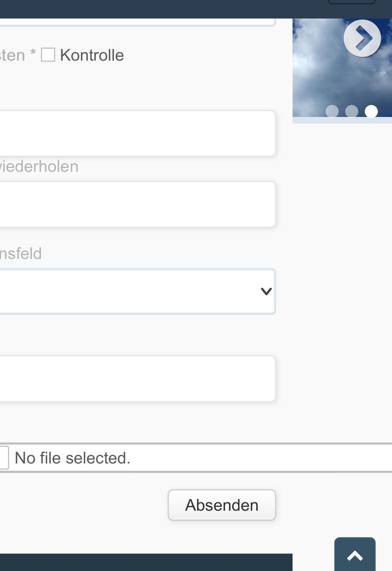Click the text field above the file chooser

(x=137, y=378)
